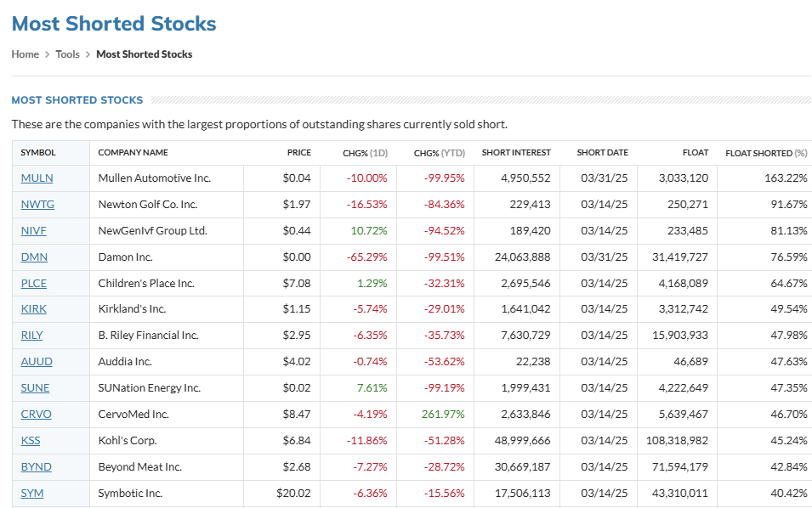
Task: Open the Home breadcrumb link
Action: 25,54
